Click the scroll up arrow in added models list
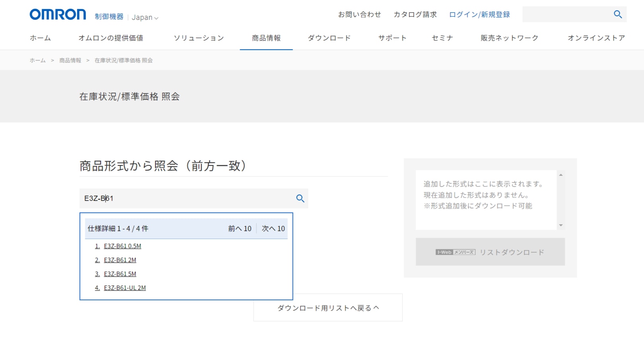This screenshot has height=362, width=644. coord(561,175)
